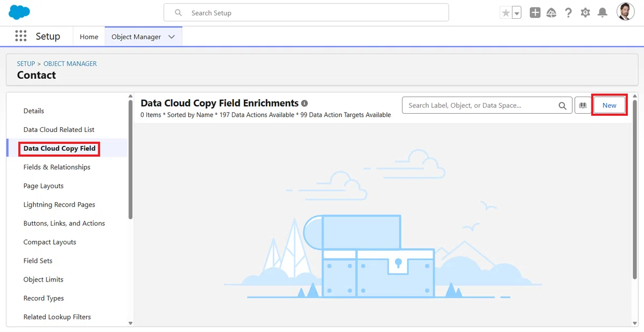Go to Record Types

coord(43,298)
